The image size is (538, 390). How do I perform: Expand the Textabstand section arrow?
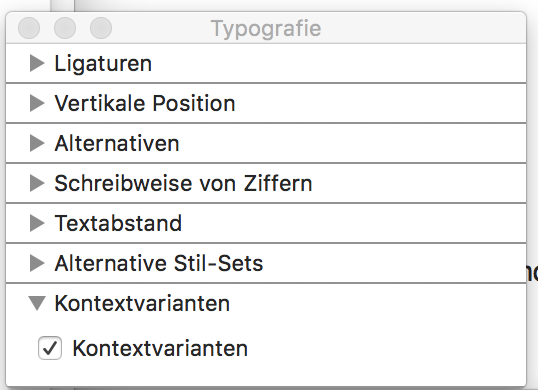[37, 223]
